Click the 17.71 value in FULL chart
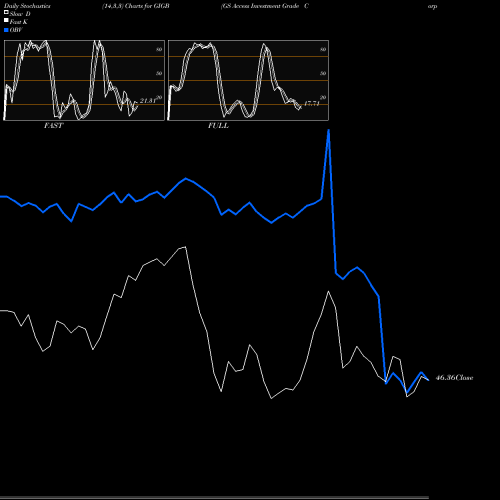This screenshot has height=500, width=500. click(x=312, y=103)
